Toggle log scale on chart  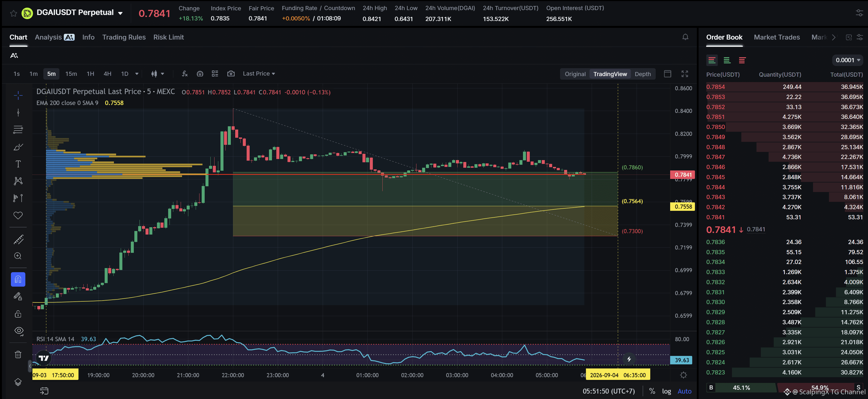pos(666,391)
